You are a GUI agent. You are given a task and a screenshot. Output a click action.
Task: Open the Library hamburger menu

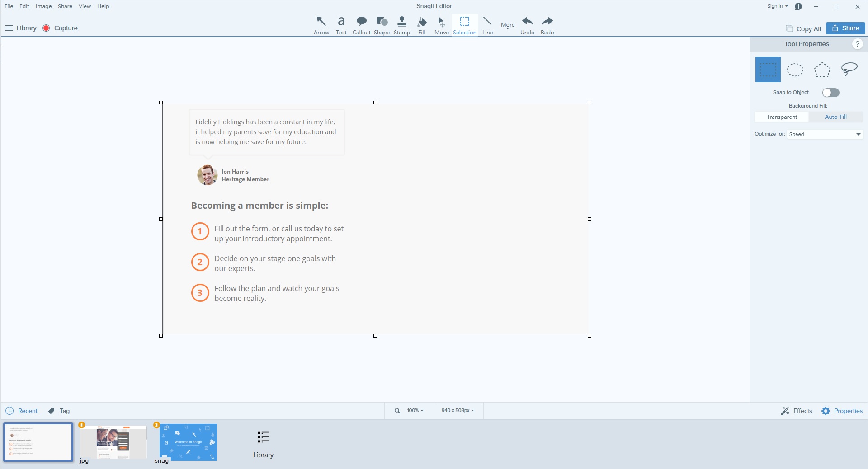pyautogui.click(x=21, y=28)
